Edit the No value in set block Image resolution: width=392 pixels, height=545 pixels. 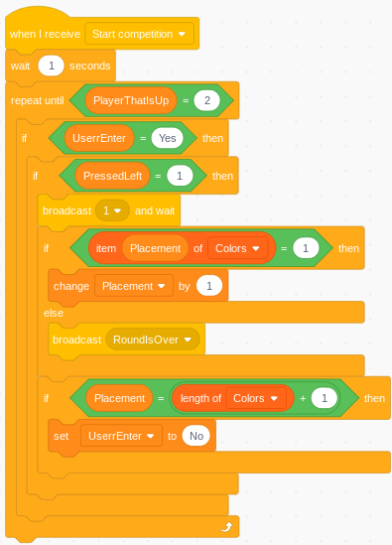coord(196,436)
